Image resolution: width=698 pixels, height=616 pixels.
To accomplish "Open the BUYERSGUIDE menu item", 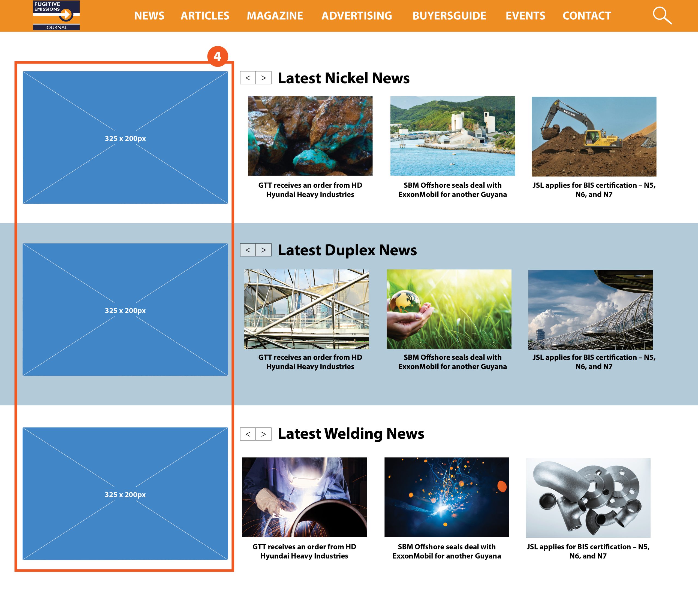I will 449,16.
